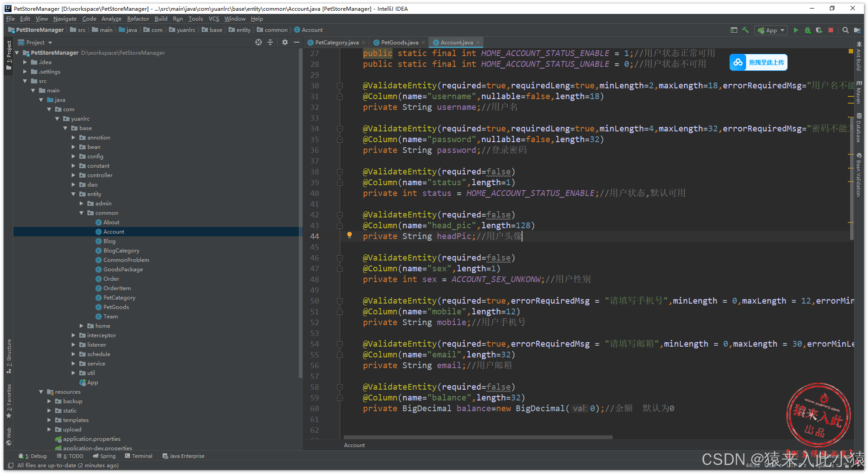868x474 pixels.
Task: Start debugging with the bug icon
Action: (808, 30)
